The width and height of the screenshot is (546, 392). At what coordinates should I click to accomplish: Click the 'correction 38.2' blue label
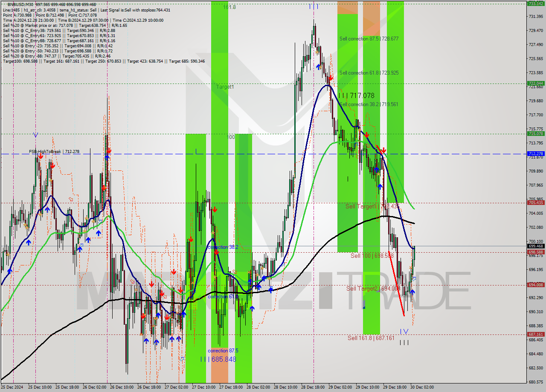point(223,247)
